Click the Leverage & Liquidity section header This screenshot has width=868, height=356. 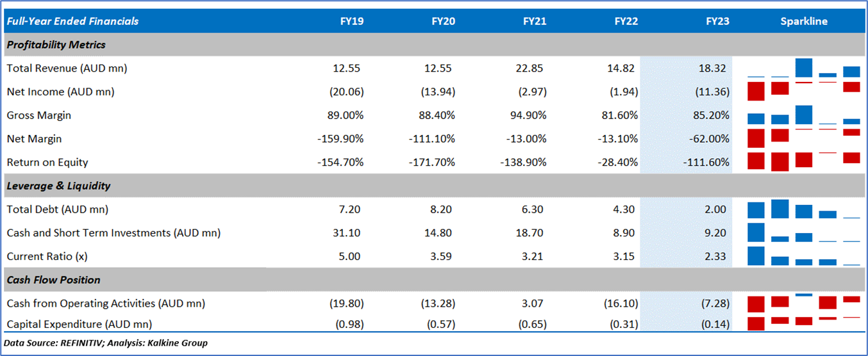59,186
